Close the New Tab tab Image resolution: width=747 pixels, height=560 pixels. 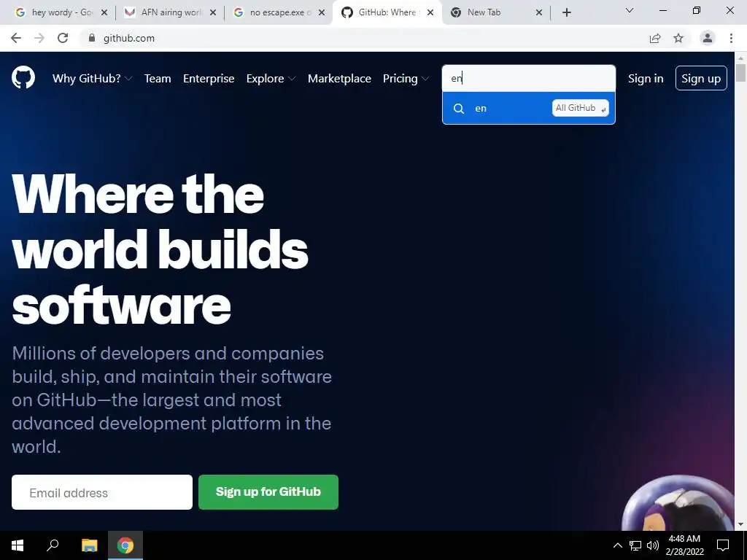[x=539, y=12]
